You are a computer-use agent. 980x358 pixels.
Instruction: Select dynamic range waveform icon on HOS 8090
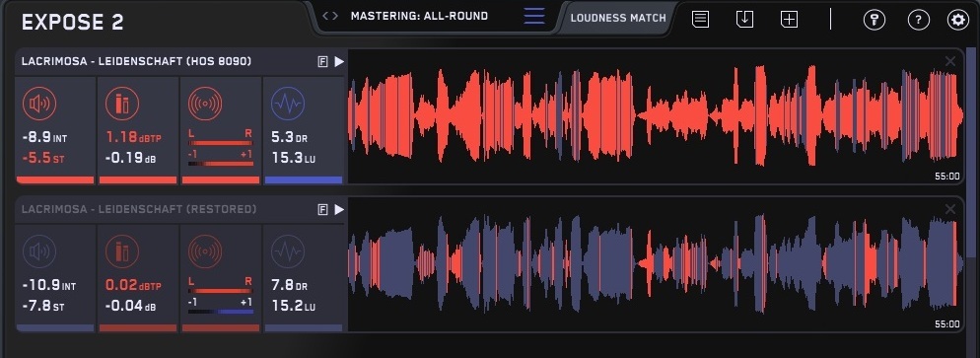coord(288,104)
